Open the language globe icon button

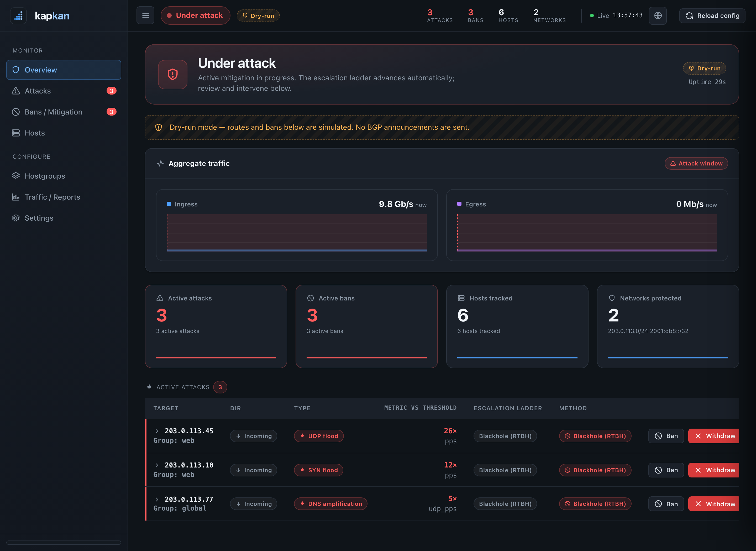658,15
